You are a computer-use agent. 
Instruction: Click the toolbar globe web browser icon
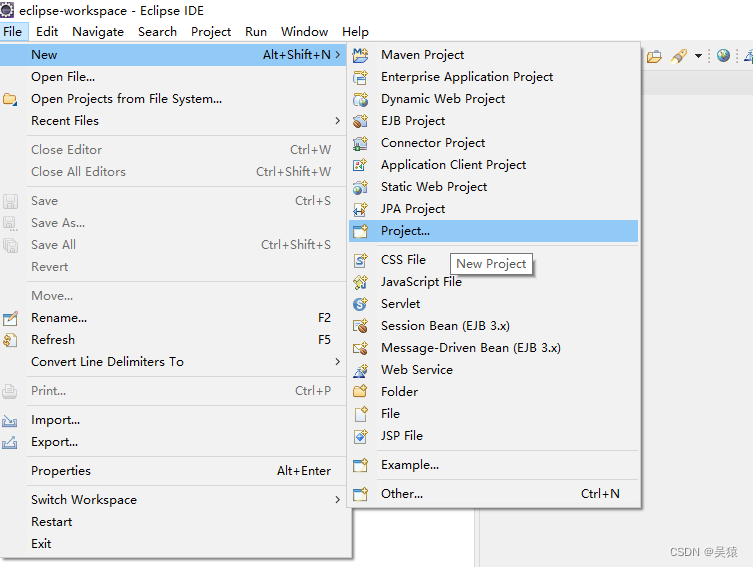click(x=723, y=56)
